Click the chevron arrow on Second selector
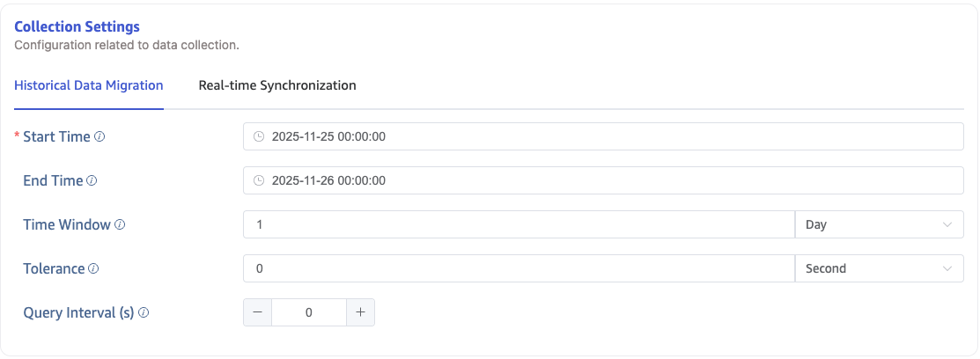Screen dimensions: 980x359 pyautogui.click(x=947, y=268)
